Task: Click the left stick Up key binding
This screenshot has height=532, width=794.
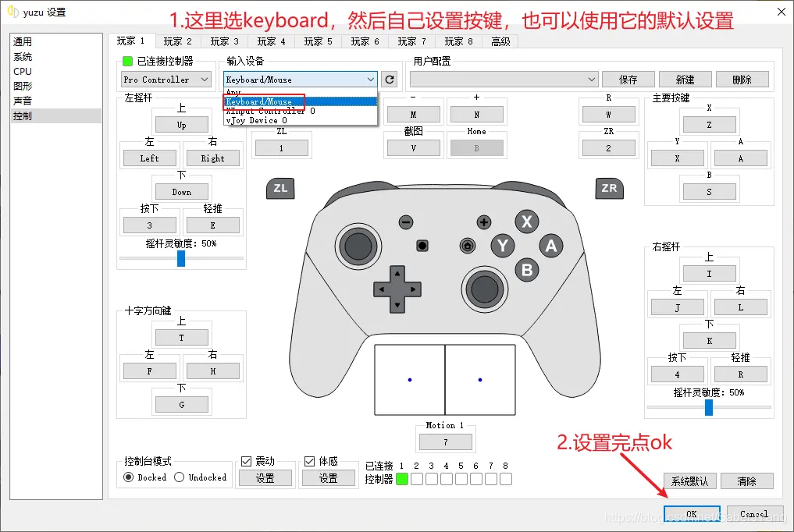Action: (x=181, y=124)
